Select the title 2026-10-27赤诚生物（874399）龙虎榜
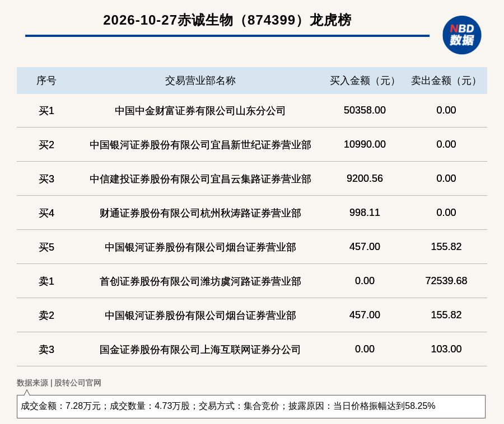This screenshot has height=424, width=504. [x=227, y=20]
